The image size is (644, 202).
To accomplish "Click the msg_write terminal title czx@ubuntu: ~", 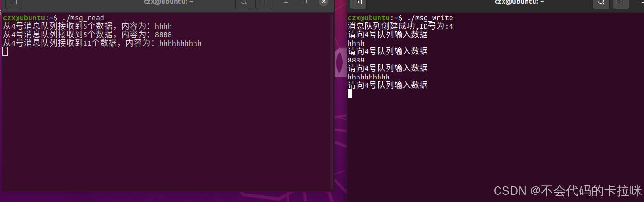I will [520, 2].
